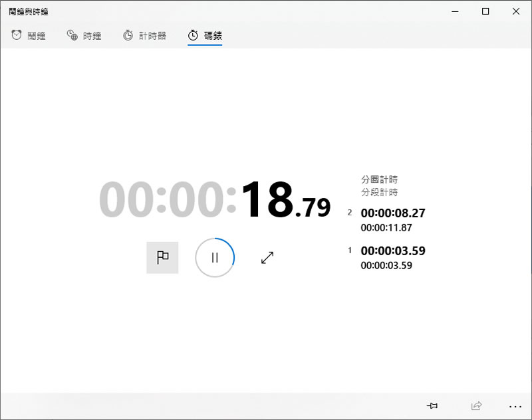Open the more options ellipsis menu
Image resolution: width=532 pixels, height=420 pixels.
(x=515, y=405)
